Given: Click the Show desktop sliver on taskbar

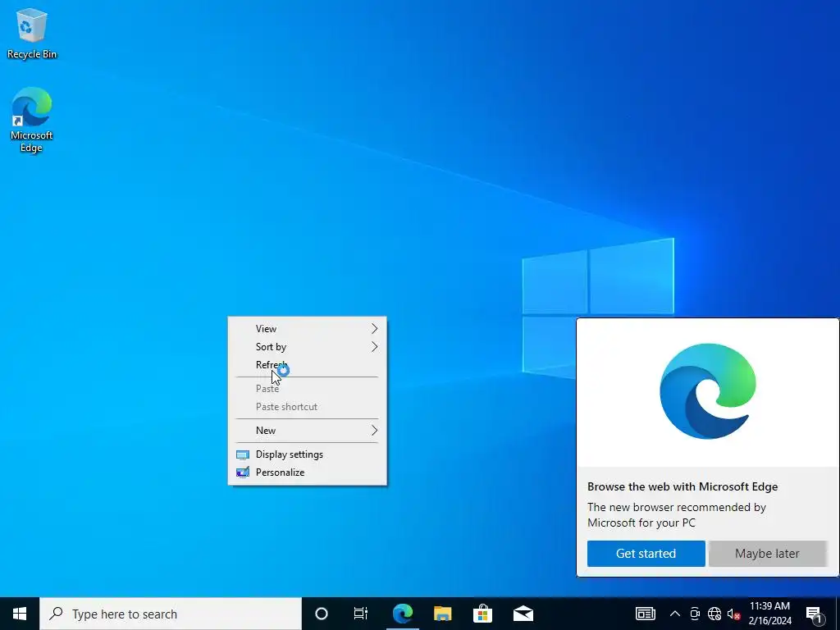Looking at the screenshot, I should pyautogui.click(x=838, y=614).
